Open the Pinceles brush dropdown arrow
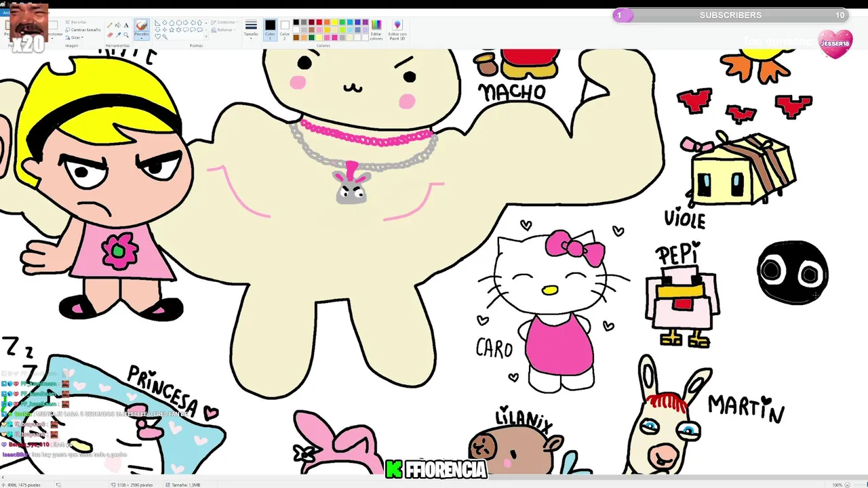The width and height of the screenshot is (868, 488). pyautogui.click(x=142, y=38)
